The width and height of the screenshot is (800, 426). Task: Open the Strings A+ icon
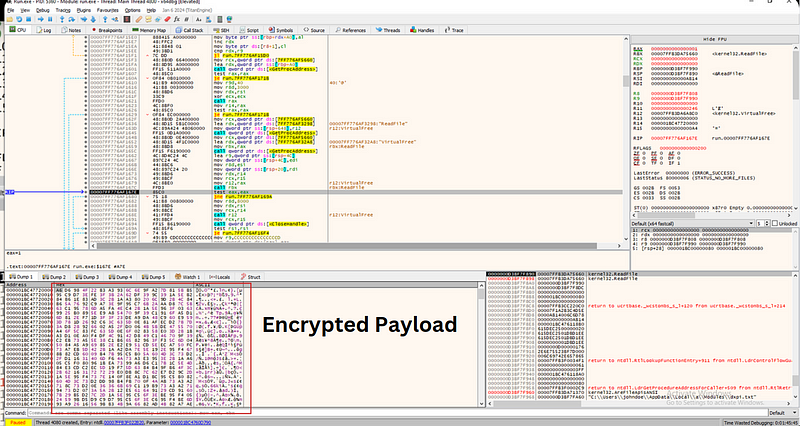coord(198,19)
